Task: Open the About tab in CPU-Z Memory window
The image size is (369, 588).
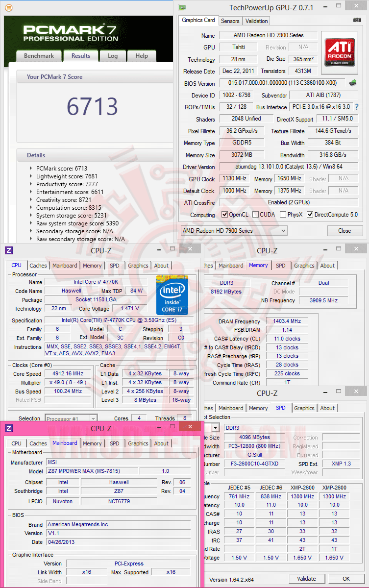Action: [327, 266]
